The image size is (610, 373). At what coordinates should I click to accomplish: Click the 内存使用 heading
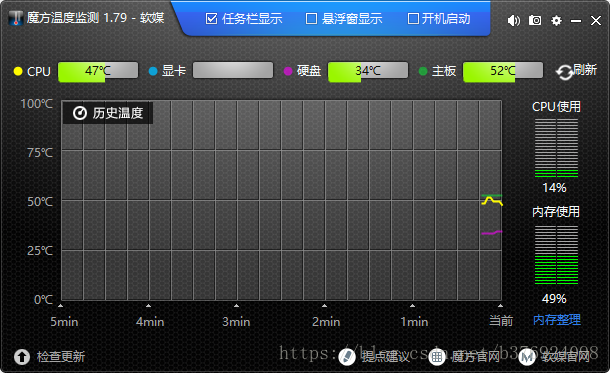tap(556, 212)
